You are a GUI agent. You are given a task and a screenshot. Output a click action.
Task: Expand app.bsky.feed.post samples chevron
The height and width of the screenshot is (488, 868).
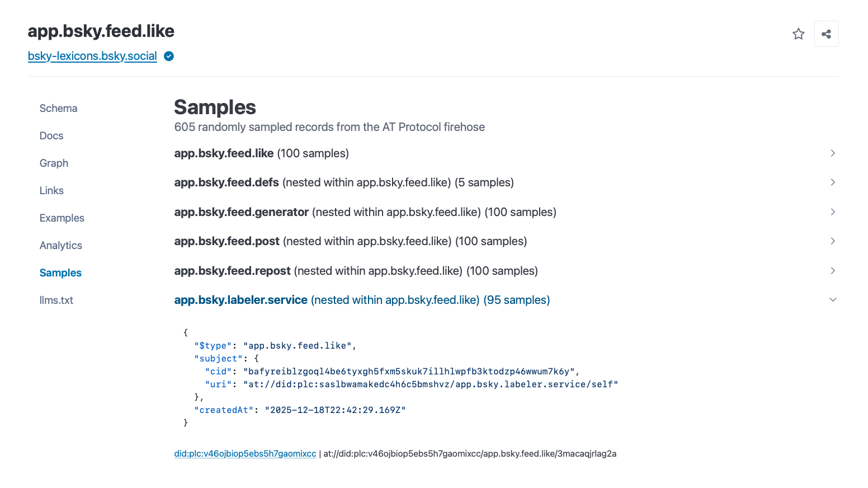[833, 241]
